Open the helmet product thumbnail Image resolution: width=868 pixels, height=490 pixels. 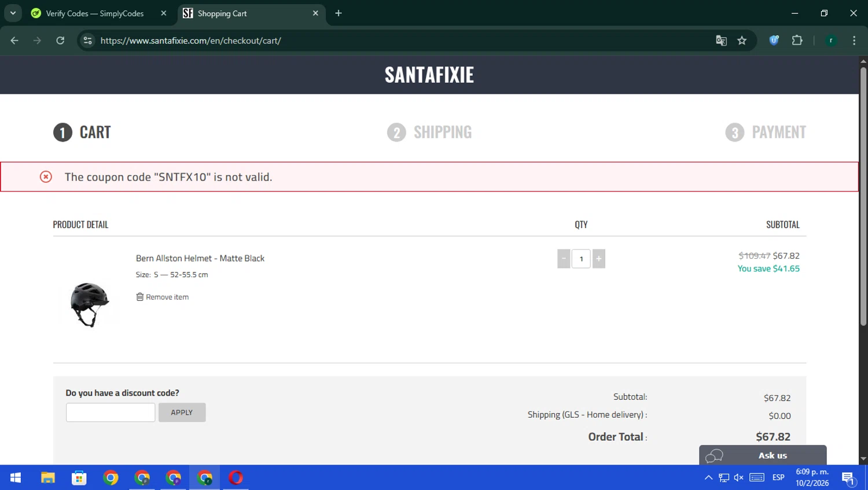click(x=90, y=304)
